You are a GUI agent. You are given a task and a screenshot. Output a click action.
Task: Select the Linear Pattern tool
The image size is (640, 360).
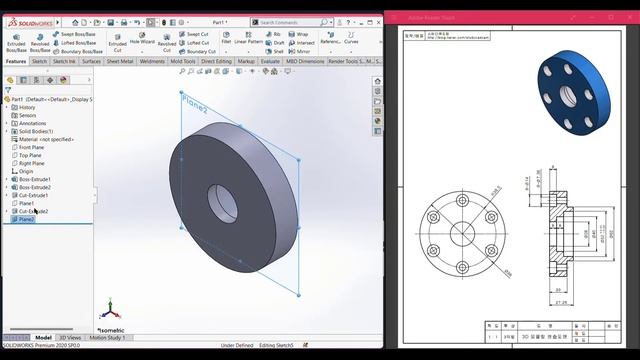pos(249,38)
